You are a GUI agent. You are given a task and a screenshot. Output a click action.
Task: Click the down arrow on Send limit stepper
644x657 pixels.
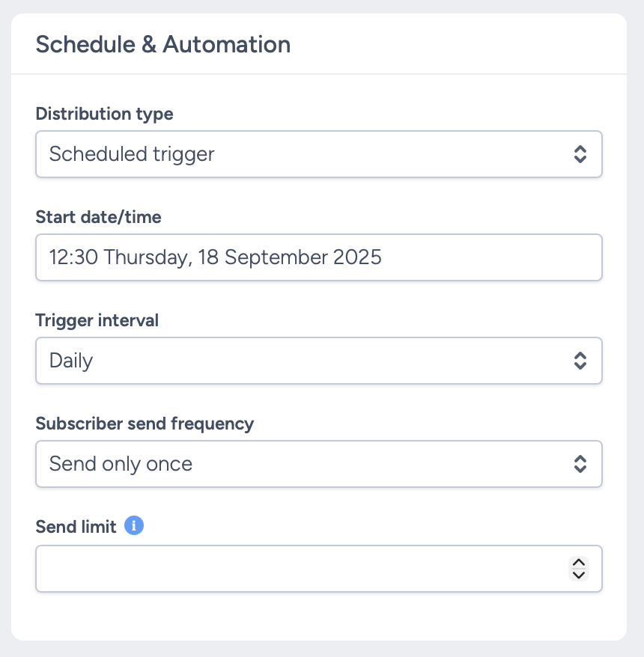pos(580,574)
